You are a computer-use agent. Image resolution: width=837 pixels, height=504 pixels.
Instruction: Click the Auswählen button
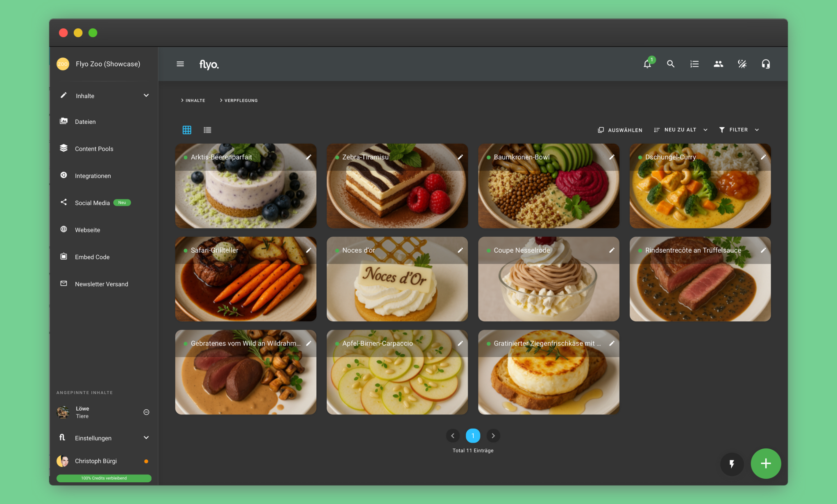tap(620, 130)
